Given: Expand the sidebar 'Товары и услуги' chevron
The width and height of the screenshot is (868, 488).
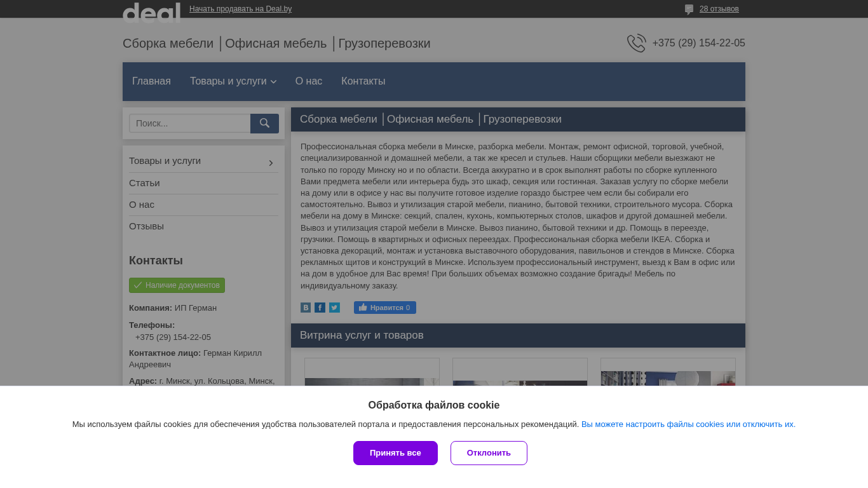Looking at the screenshot, I should pyautogui.click(x=271, y=163).
